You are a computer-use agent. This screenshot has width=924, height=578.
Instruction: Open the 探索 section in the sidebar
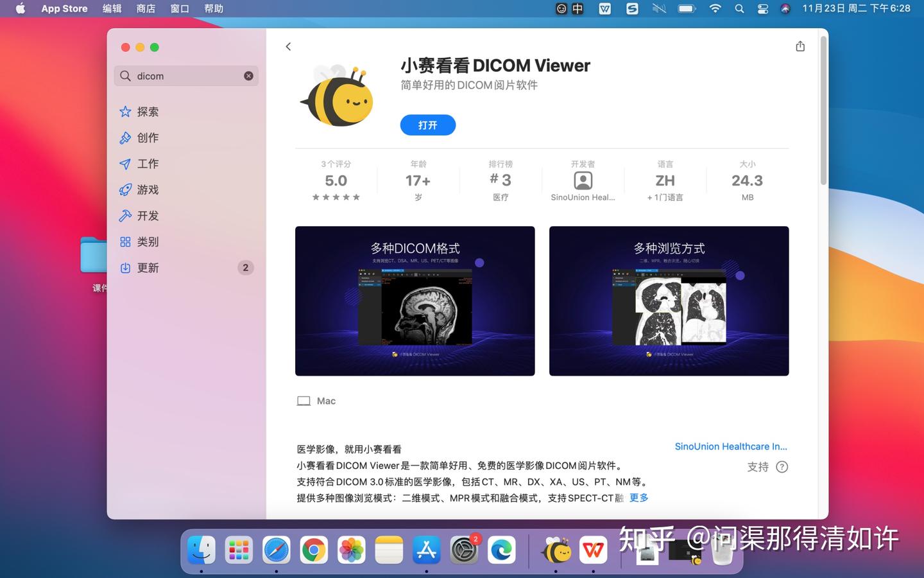148,111
